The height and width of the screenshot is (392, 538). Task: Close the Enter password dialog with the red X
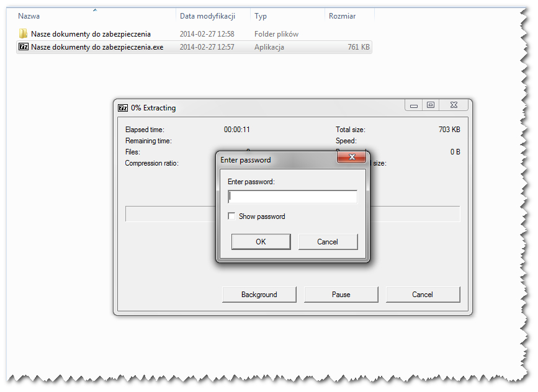pos(351,158)
